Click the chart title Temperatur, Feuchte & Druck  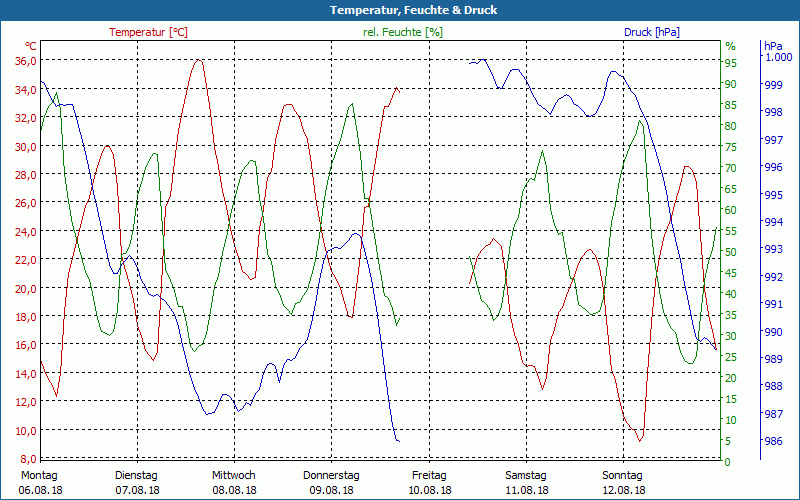point(400,10)
